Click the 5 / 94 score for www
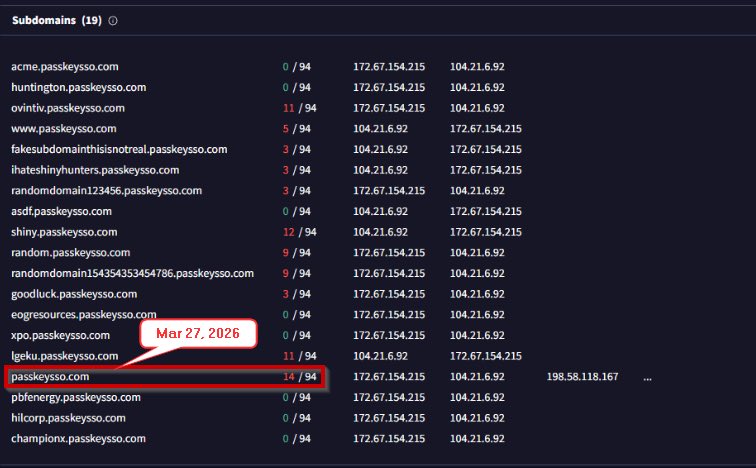 point(297,129)
